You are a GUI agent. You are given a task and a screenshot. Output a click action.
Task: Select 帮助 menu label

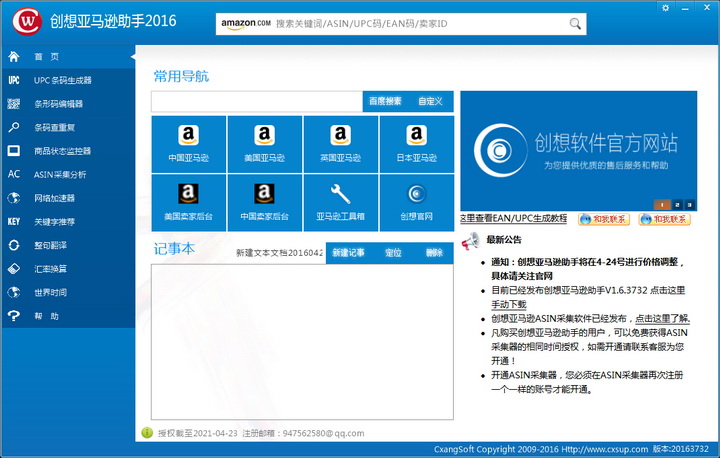tap(46, 316)
